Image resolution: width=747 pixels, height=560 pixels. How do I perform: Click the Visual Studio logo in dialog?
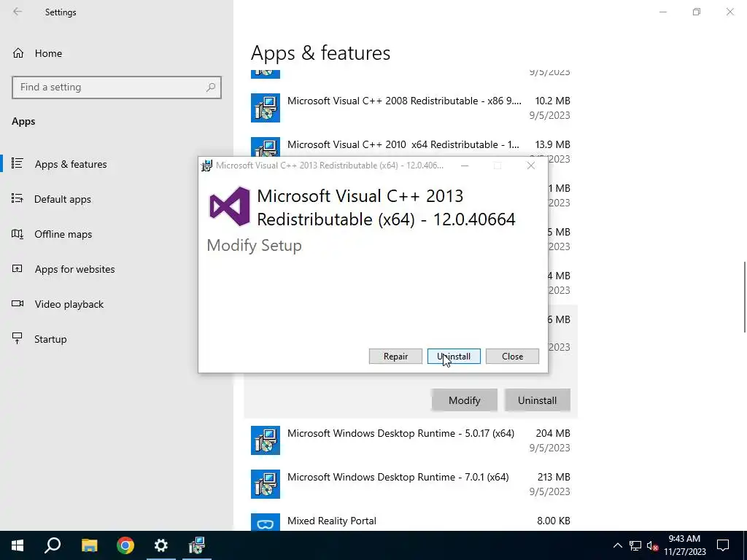click(230, 206)
